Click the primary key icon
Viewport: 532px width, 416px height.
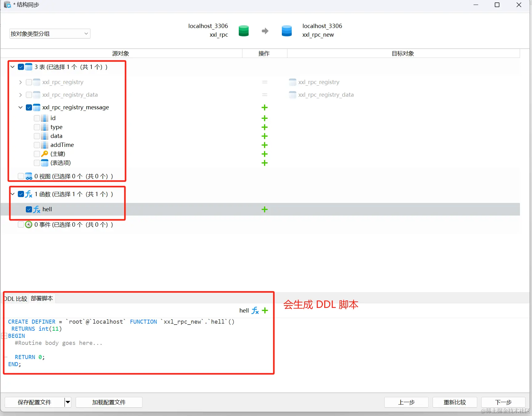tap(45, 154)
